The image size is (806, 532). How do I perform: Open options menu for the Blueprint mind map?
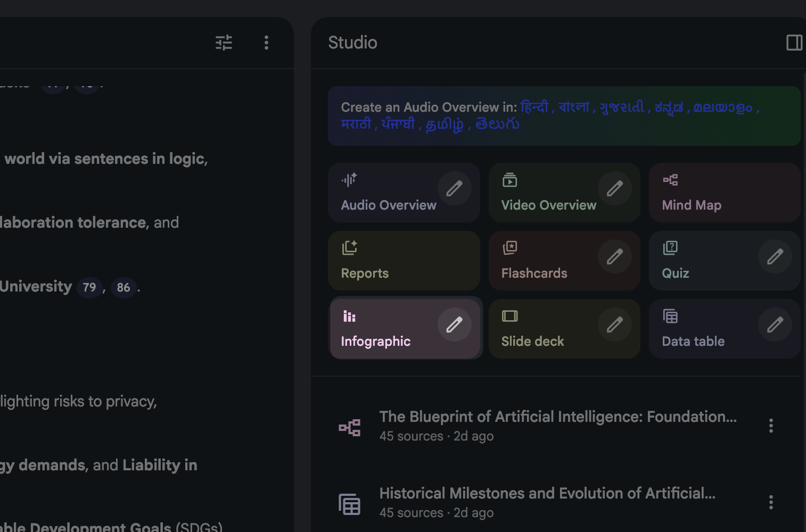click(770, 425)
